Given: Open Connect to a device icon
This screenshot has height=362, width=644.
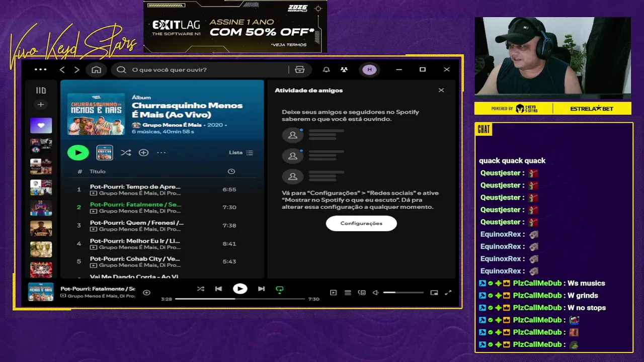Looking at the screenshot, I should click(362, 293).
